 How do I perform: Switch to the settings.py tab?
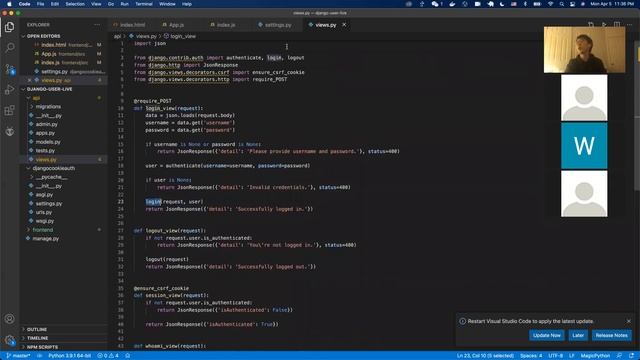[x=278, y=25]
